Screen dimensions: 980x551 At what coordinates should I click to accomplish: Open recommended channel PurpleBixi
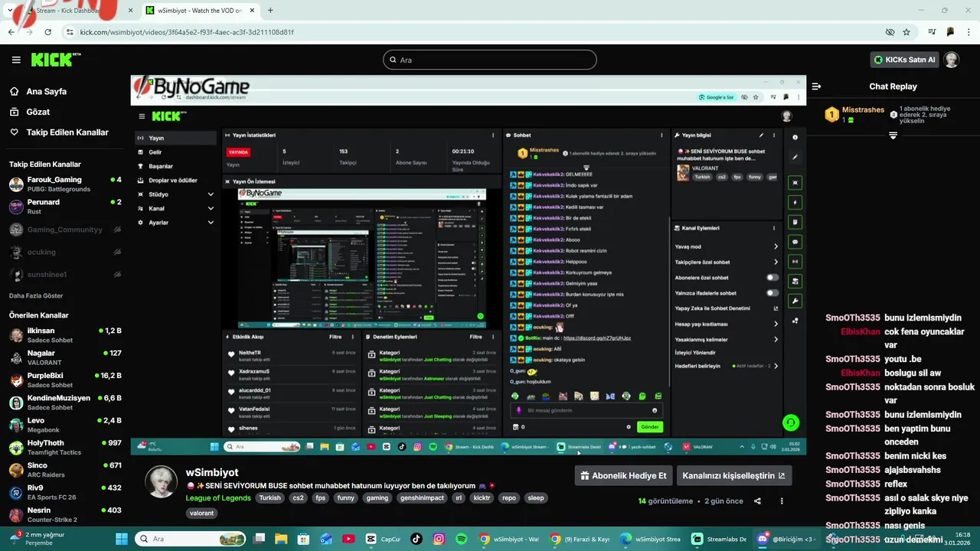[x=64, y=380]
